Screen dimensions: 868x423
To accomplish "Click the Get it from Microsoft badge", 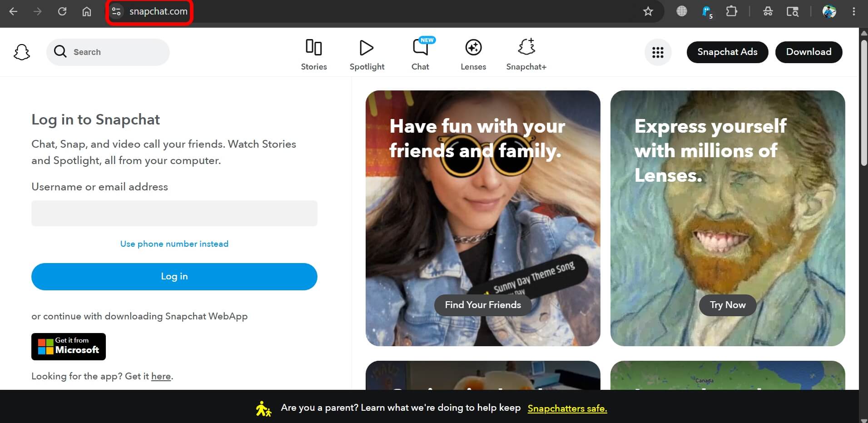I will [x=69, y=347].
